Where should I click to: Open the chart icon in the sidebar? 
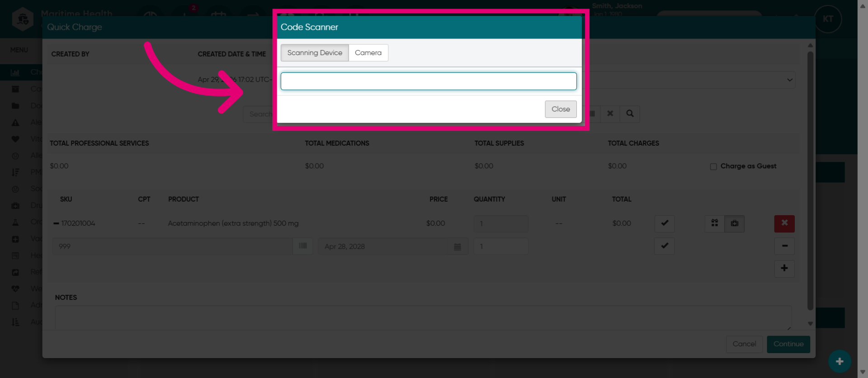tap(15, 72)
